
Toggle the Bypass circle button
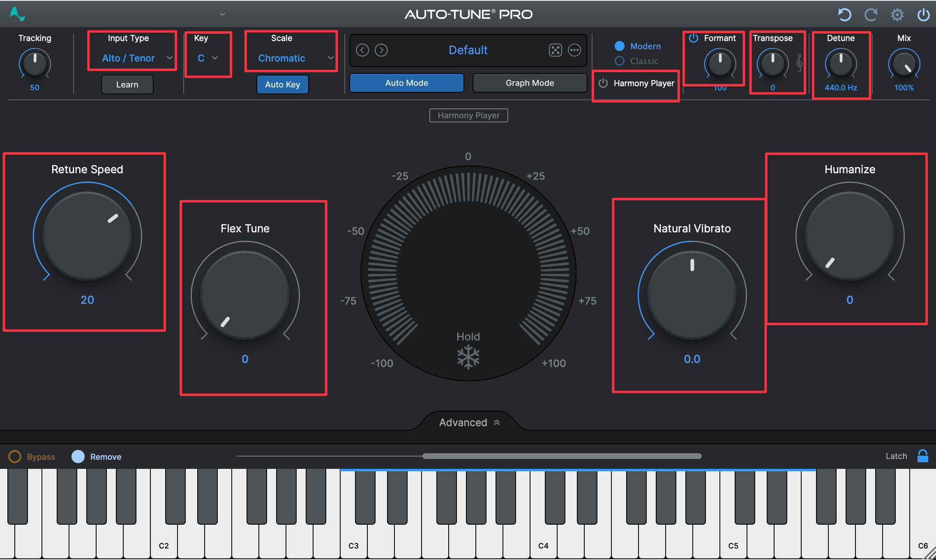(x=15, y=457)
